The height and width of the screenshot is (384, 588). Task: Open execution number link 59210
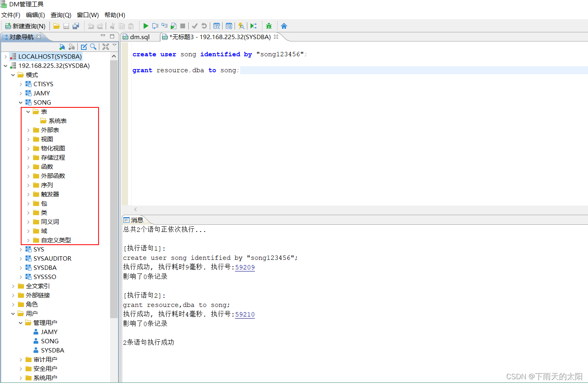[x=245, y=314]
